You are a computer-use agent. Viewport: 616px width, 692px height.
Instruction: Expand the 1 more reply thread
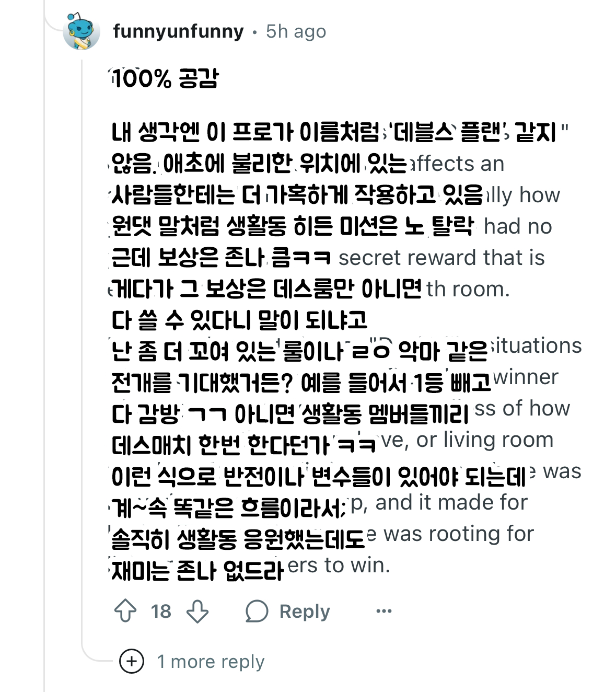[x=208, y=661]
